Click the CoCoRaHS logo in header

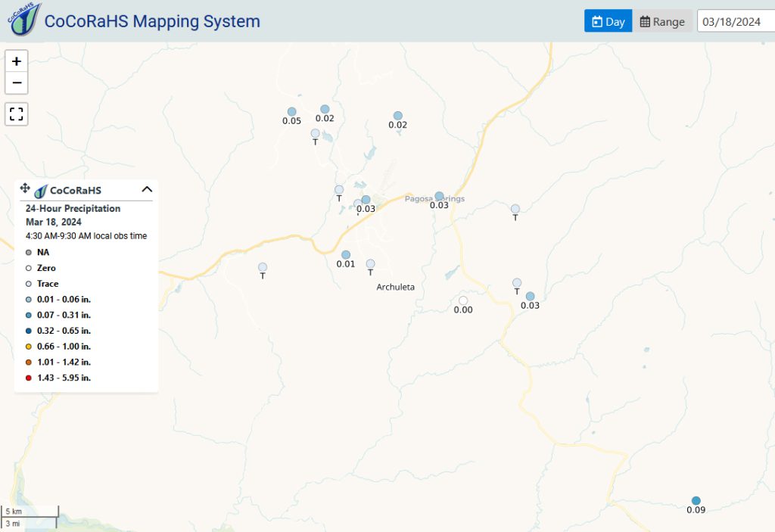coord(23,19)
